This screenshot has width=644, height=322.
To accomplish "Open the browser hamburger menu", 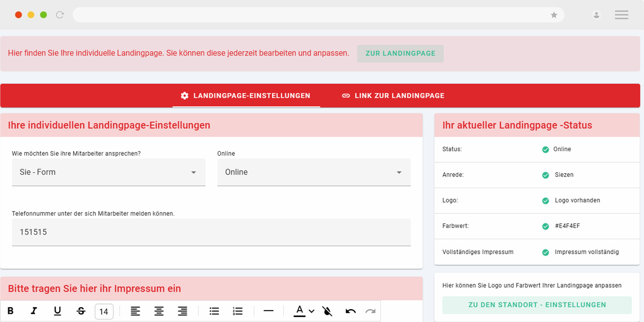I will (622, 15).
